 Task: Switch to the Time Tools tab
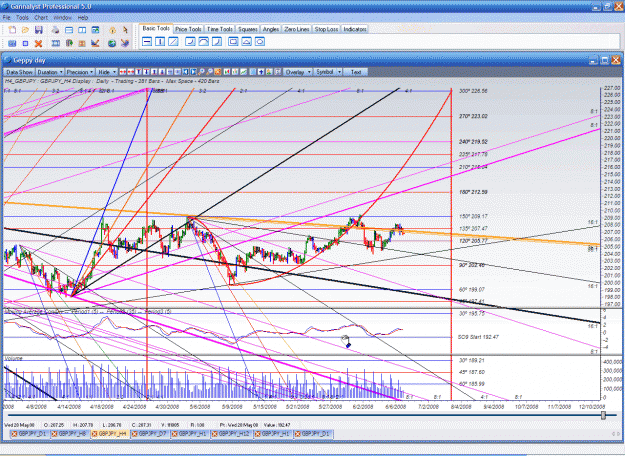pos(220,29)
